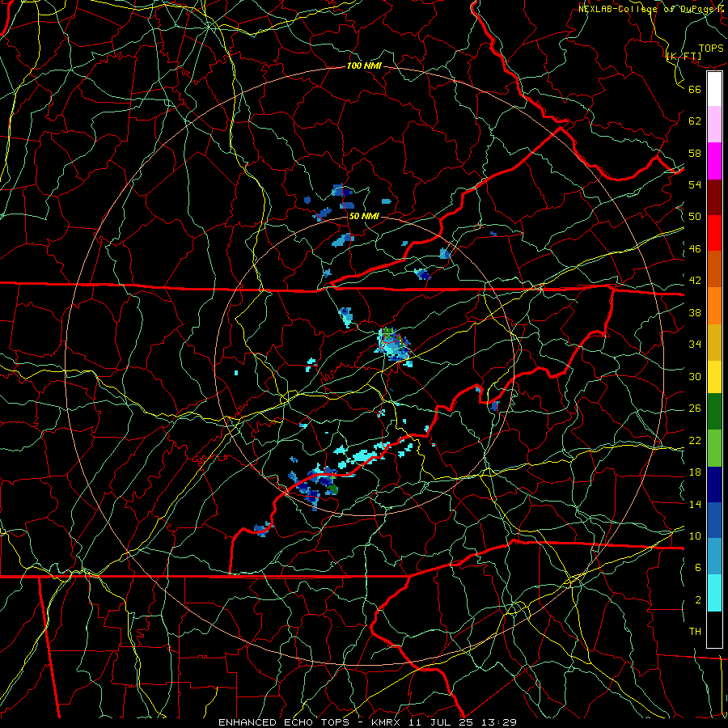
Task: Click the TH legend label
Action: (695, 632)
